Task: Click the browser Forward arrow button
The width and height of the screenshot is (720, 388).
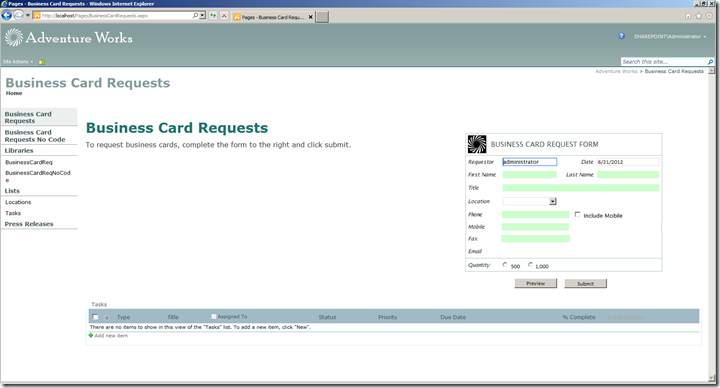Action: [18, 16]
